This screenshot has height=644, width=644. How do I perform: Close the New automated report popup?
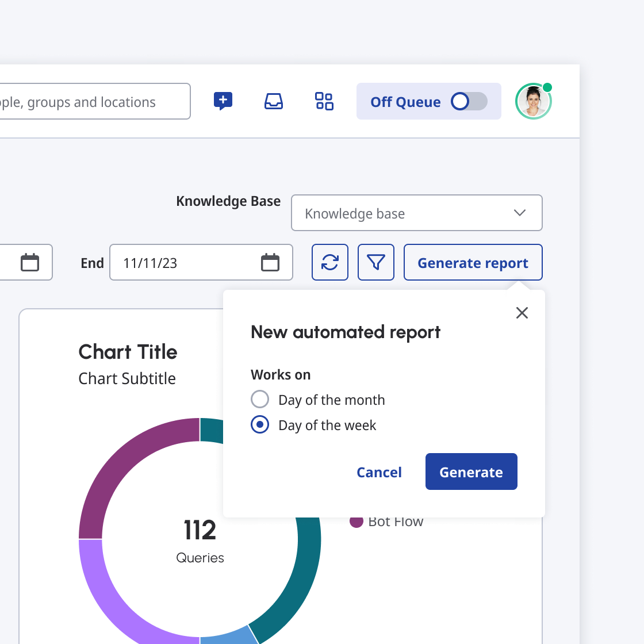tap(522, 313)
